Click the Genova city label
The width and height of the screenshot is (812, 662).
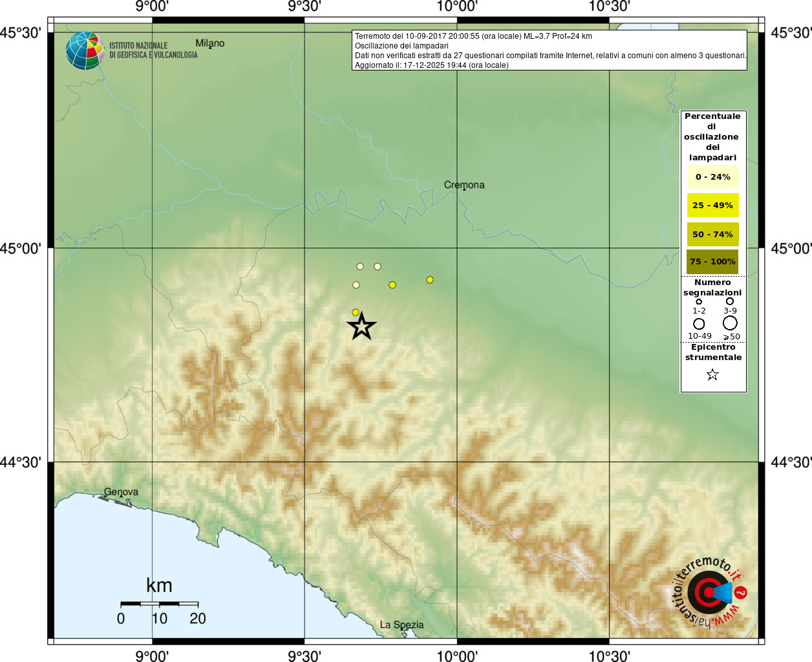coord(121,492)
